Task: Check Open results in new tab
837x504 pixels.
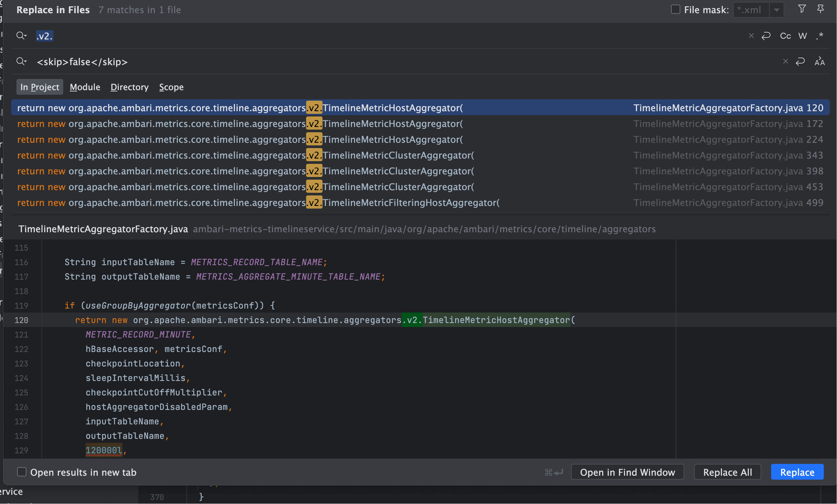Action: pos(22,472)
